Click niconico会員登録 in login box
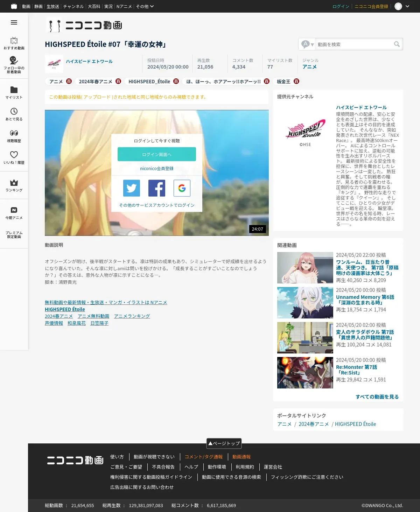 click(157, 168)
